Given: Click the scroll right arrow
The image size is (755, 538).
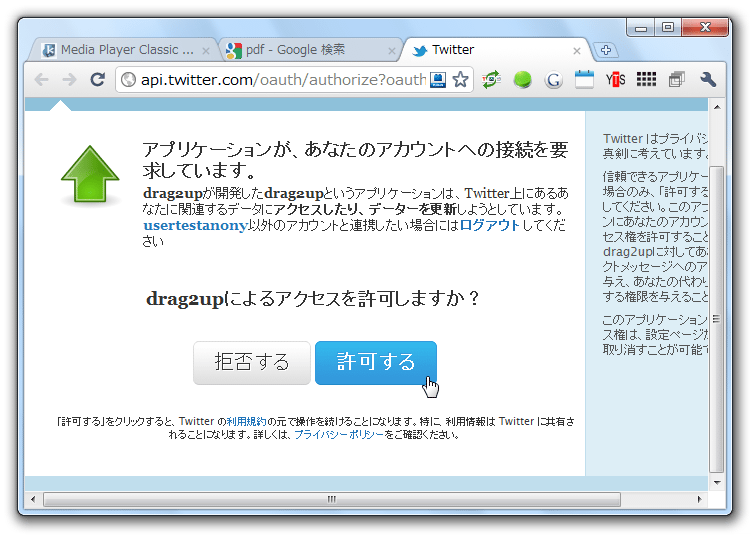Looking at the screenshot, I should click(699, 499).
